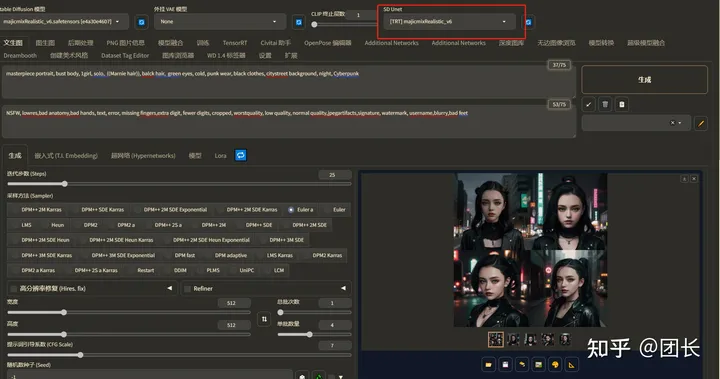Edit styles with the pencil icon

[701, 123]
